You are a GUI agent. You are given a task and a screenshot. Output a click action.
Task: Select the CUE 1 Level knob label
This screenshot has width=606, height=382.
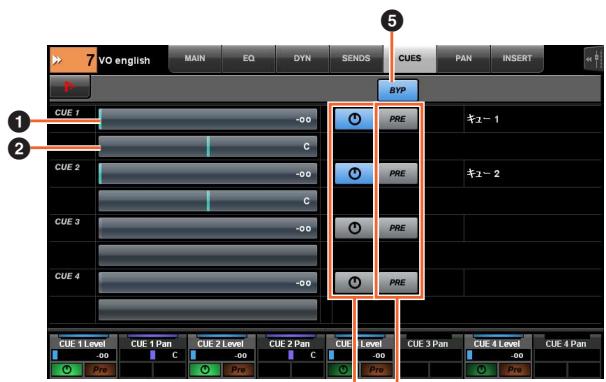coord(82,343)
